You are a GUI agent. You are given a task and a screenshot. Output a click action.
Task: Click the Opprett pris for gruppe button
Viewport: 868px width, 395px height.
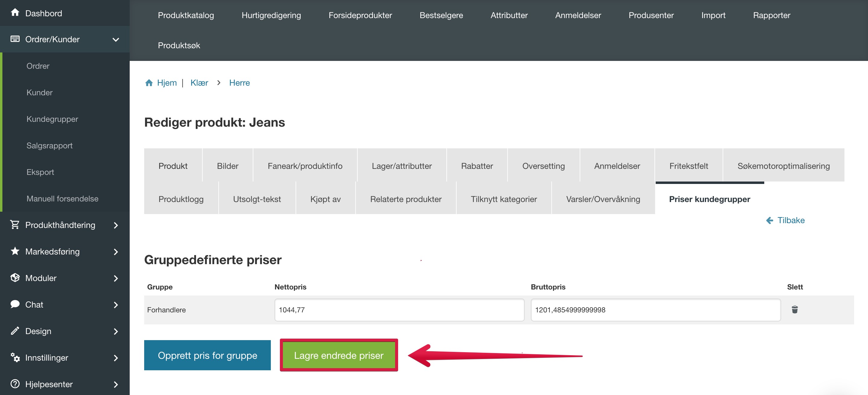(207, 355)
